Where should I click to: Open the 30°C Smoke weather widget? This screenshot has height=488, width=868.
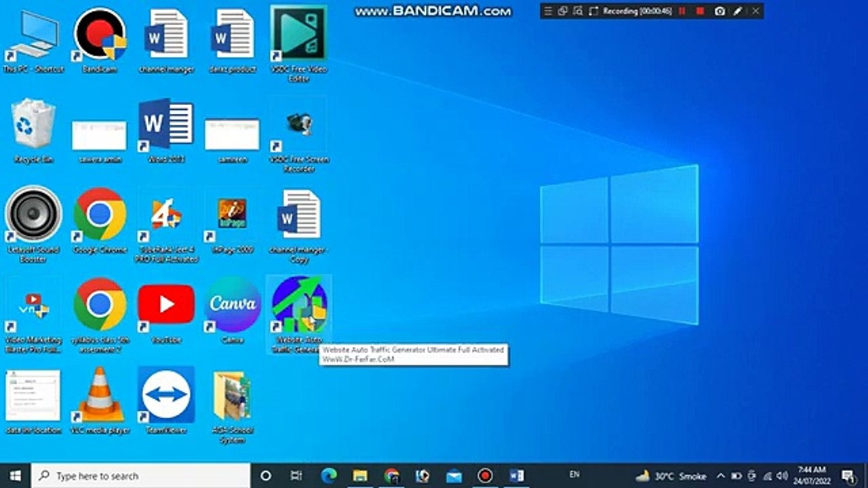[x=671, y=476]
